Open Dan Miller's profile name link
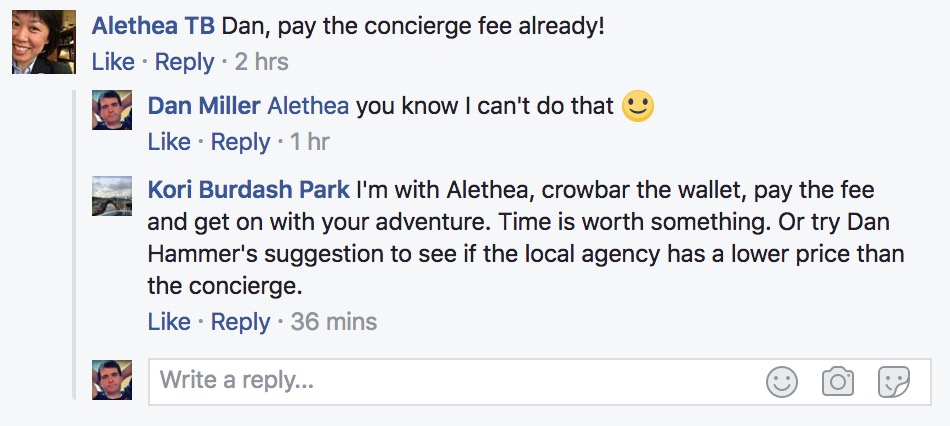This screenshot has width=950, height=426. click(x=203, y=106)
